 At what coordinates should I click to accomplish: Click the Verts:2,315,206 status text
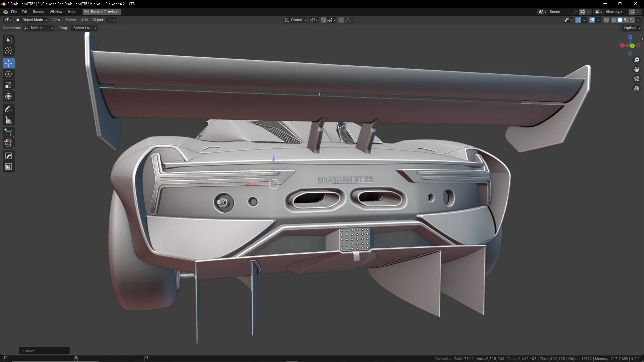click(x=490, y=359)
